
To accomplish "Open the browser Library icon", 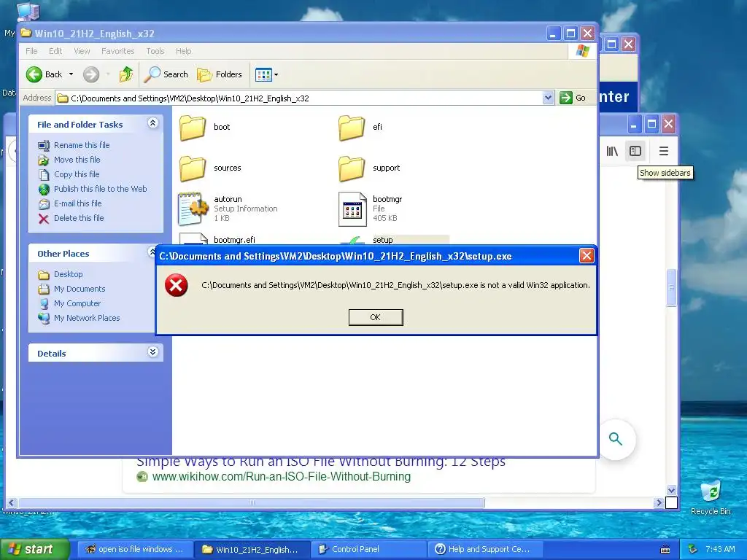I will click(x=612, y=152).
